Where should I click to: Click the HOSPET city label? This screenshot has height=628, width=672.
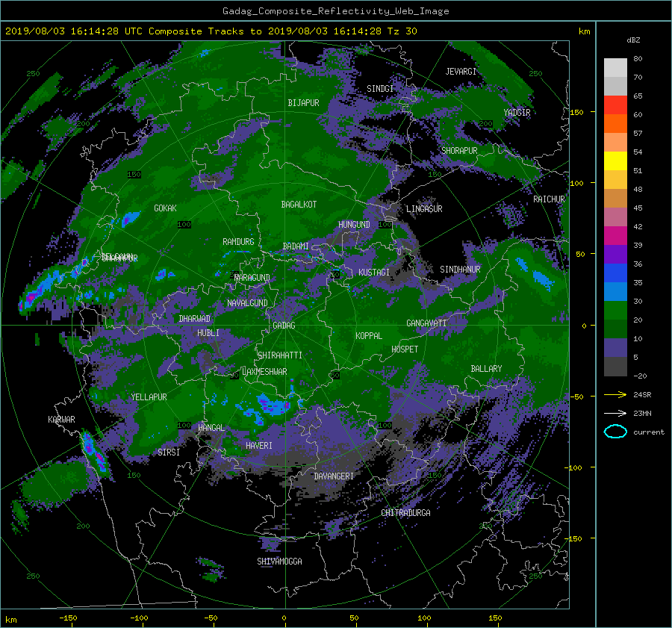[x=405, y=349]
